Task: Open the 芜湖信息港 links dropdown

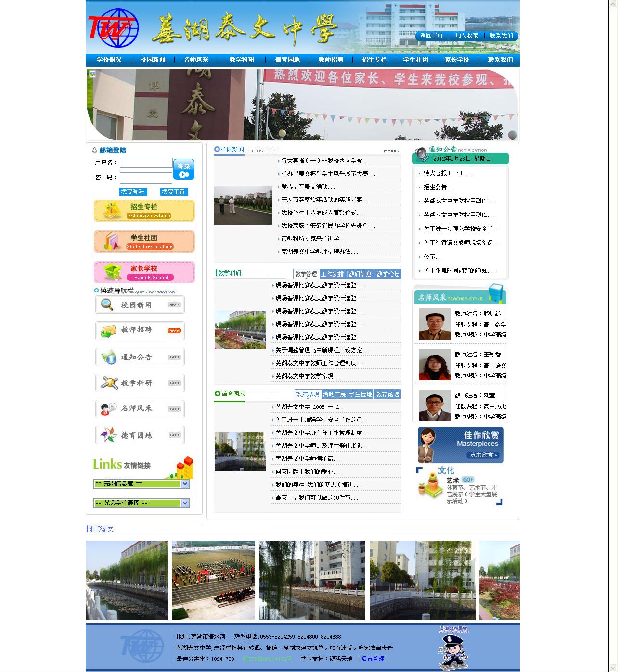Action: [x=185, y=484]
